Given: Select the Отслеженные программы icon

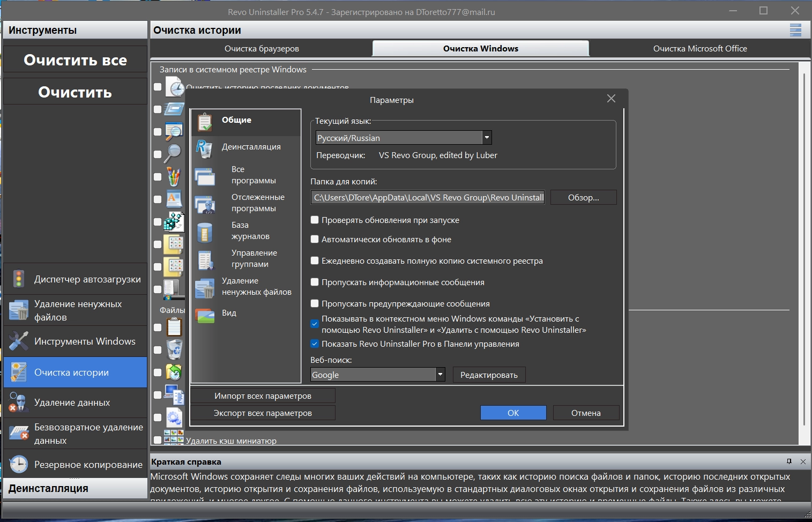Looking at the screenshot, I should [205, 204].
